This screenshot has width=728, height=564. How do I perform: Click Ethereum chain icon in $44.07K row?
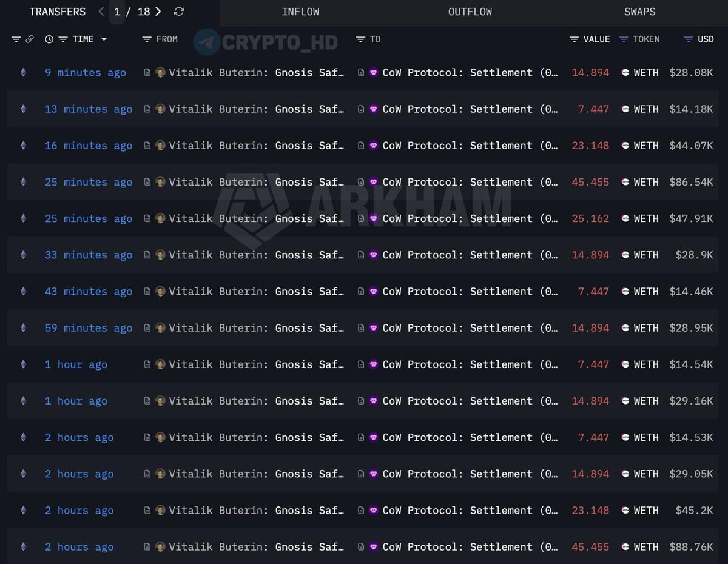[24, 145]
